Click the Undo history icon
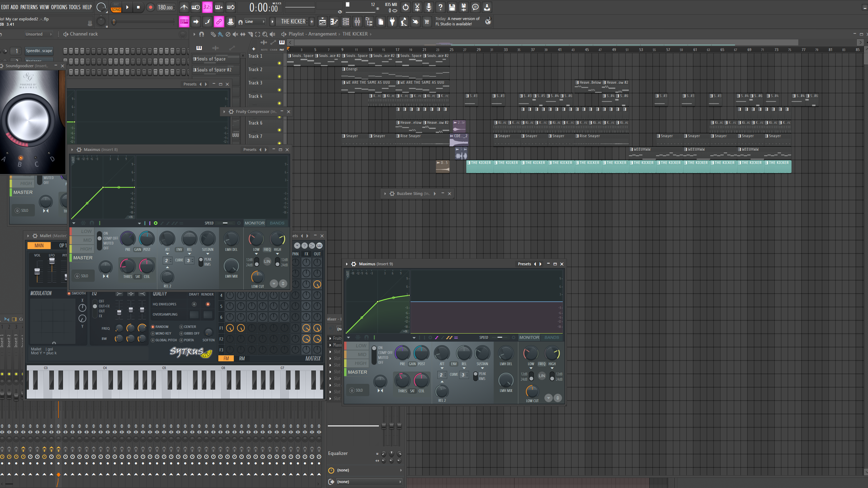The image size is (868, 488). click(x=405, y=7)
